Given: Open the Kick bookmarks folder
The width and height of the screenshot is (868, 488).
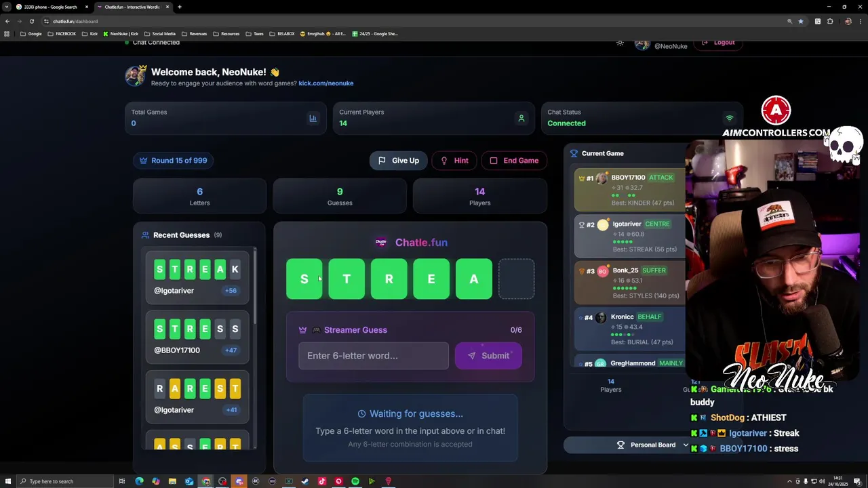Looking at the screenshot, I should click(90, 34).
